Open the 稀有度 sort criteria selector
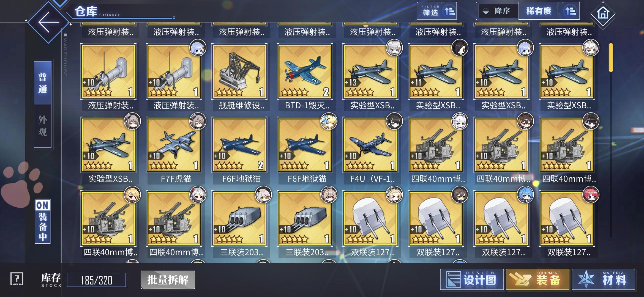The height and width of the screenshot is (297, 644). tap(549, 11)
